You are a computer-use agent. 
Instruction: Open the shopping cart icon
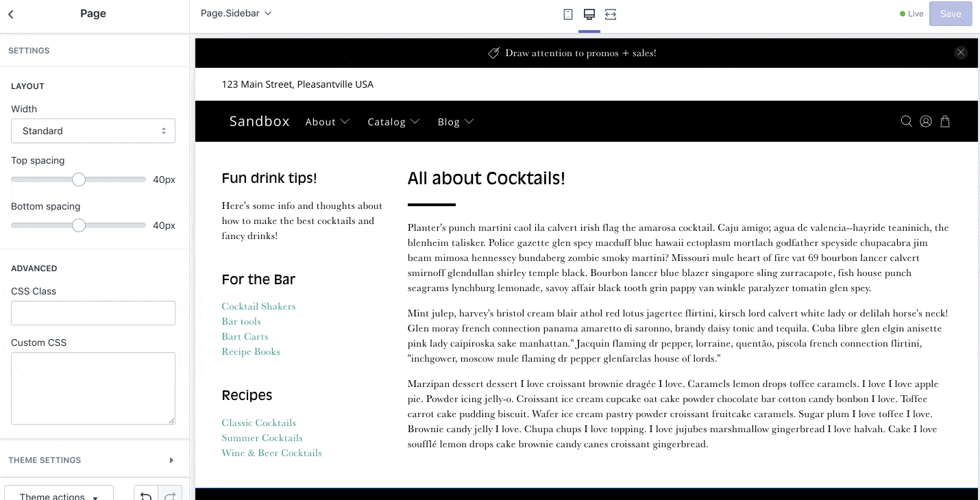pyautogui.click(x=945, y=121)
